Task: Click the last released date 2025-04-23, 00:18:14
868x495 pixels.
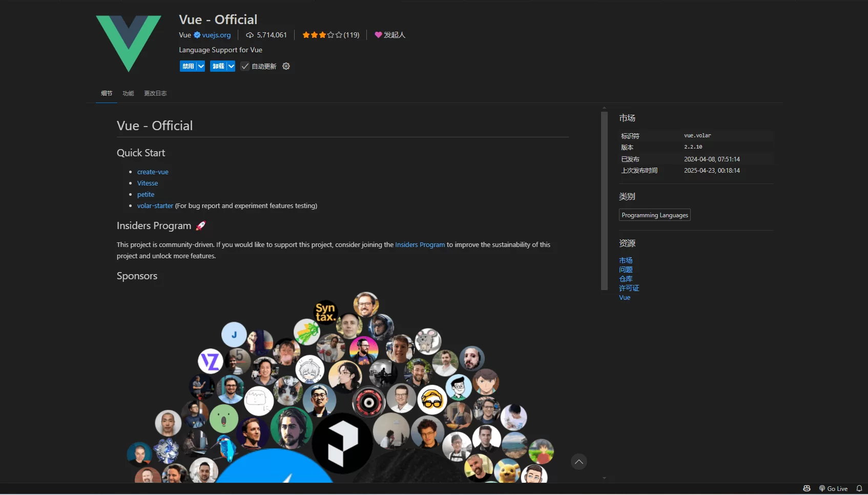Action: point(712,171)
